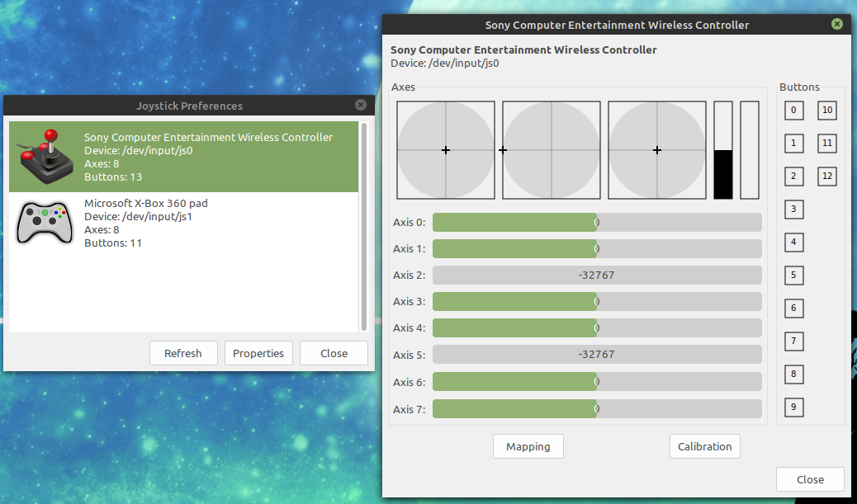The image size is (857, 504).
Task: Click button indicator 5
Action: point(793,276)
